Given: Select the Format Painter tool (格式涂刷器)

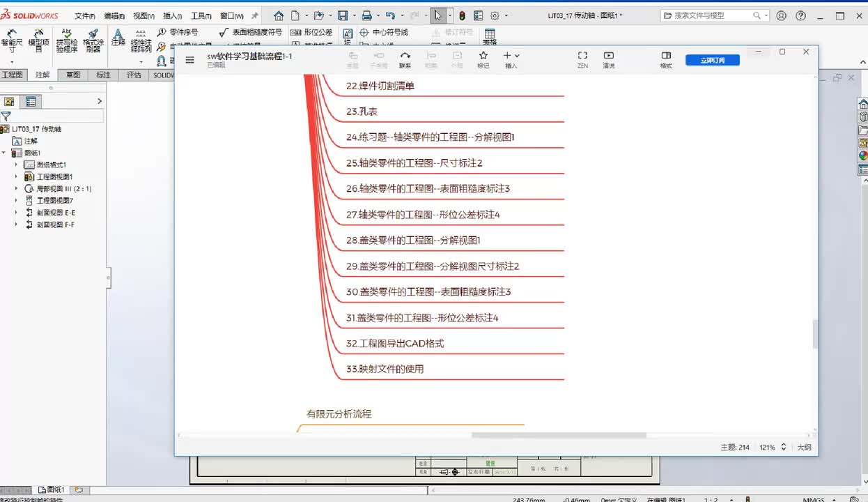Looking at the screenshot, I should [93, 40].
